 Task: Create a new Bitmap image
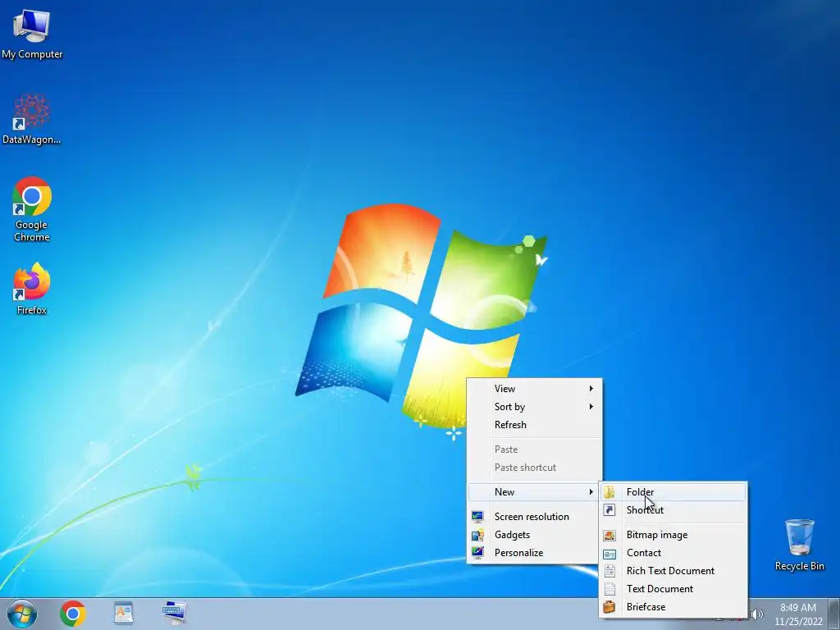(673, 535)
